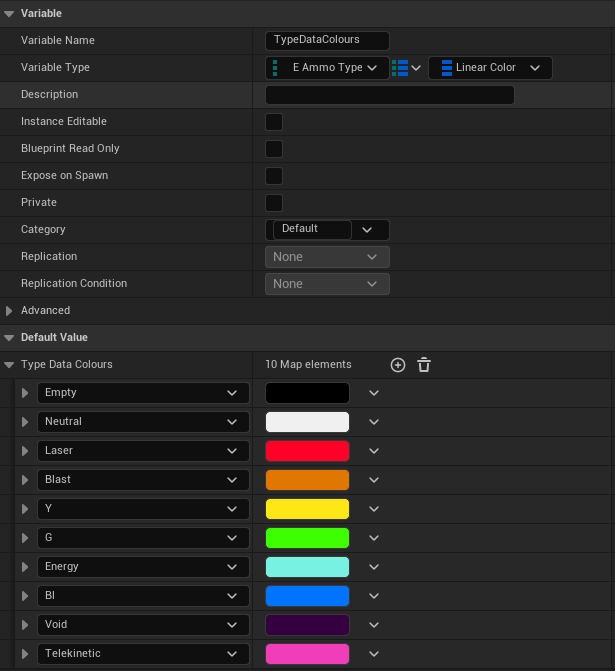The width and height of the screenshot is (615, 671).
Task: Expand the Advanced section
Action: pyautogui.click(x=9, y=311)
